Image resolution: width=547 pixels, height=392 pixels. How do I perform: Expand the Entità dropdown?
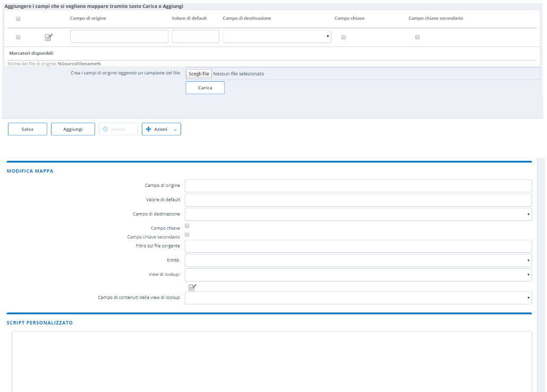pos(358,260)
